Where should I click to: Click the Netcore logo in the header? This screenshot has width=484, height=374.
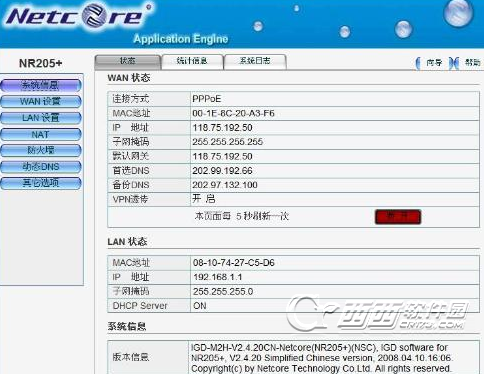click(78, 16)
